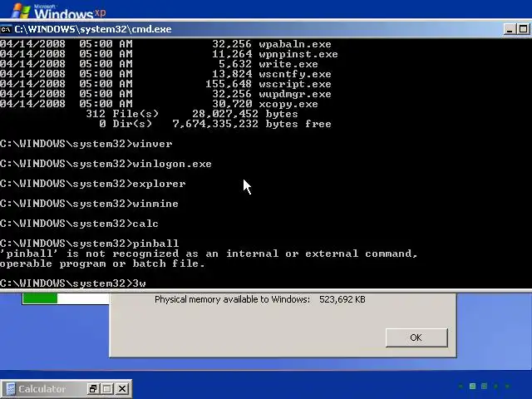Screen dimensions: 532x399
Task: Maximize the Calculator window
Action: (x=107, y=389)
